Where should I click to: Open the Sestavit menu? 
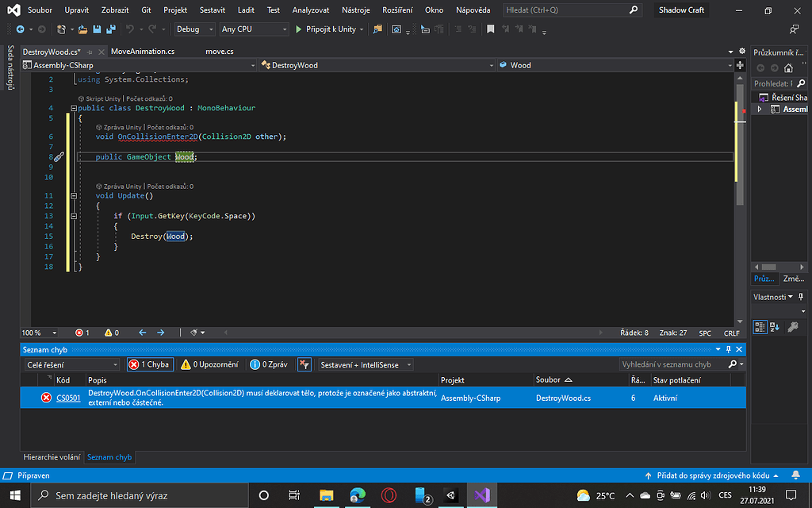(212, 10)
